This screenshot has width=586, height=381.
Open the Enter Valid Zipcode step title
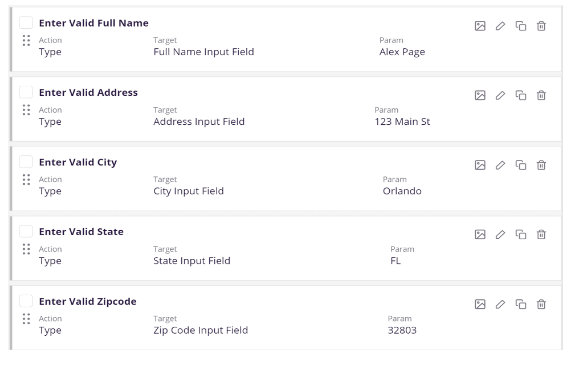(x=87, y=301)
